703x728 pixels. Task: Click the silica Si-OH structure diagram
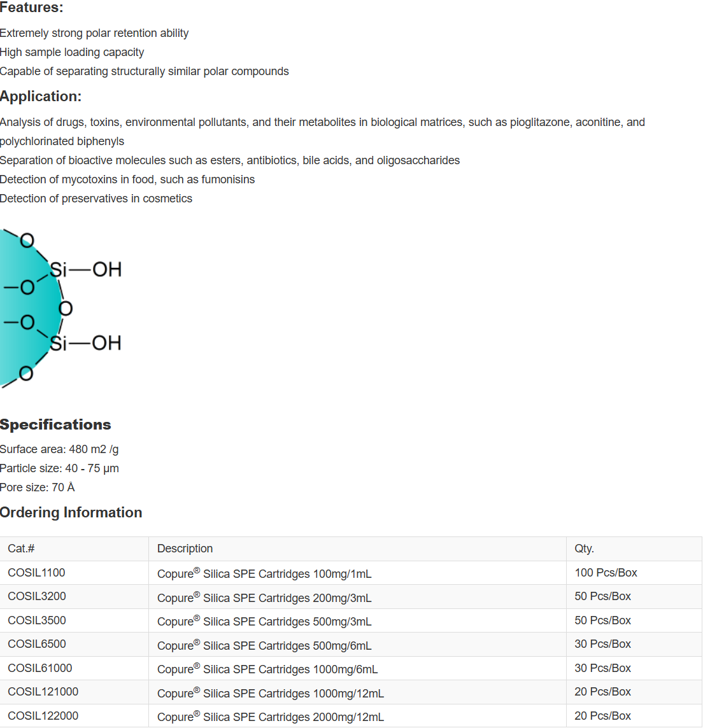pos(60,307)
